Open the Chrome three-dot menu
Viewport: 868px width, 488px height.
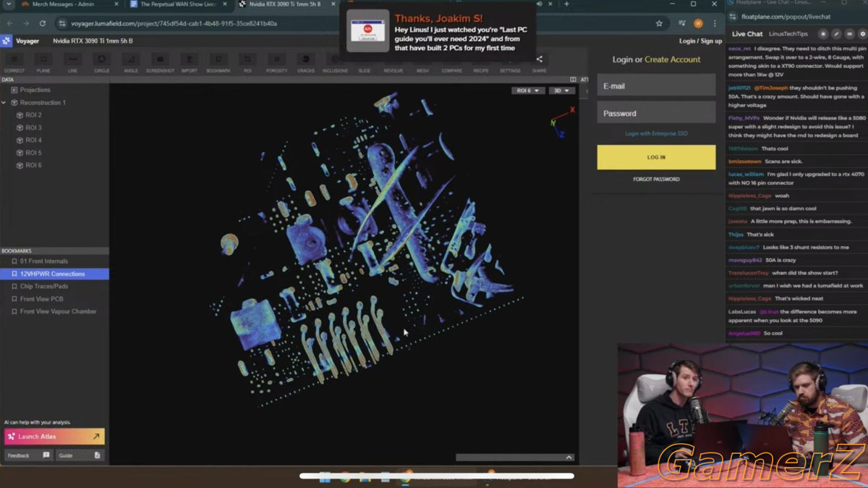point(715,23)
